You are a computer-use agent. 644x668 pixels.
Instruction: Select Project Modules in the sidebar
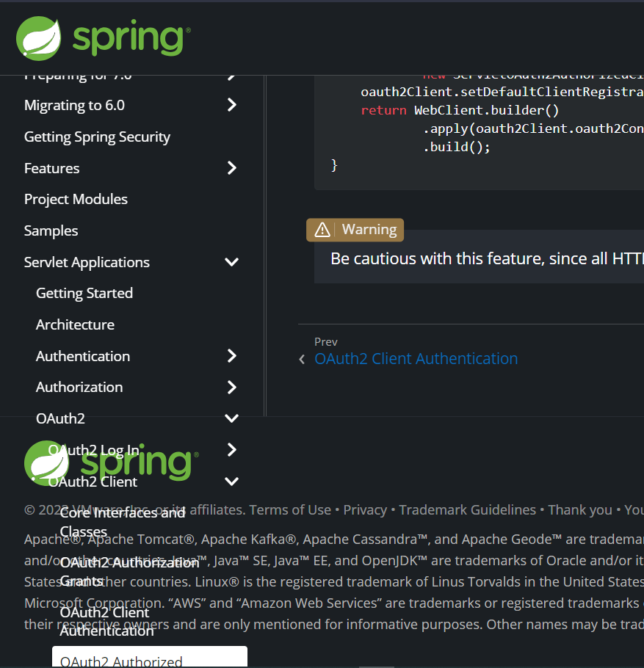76,199
